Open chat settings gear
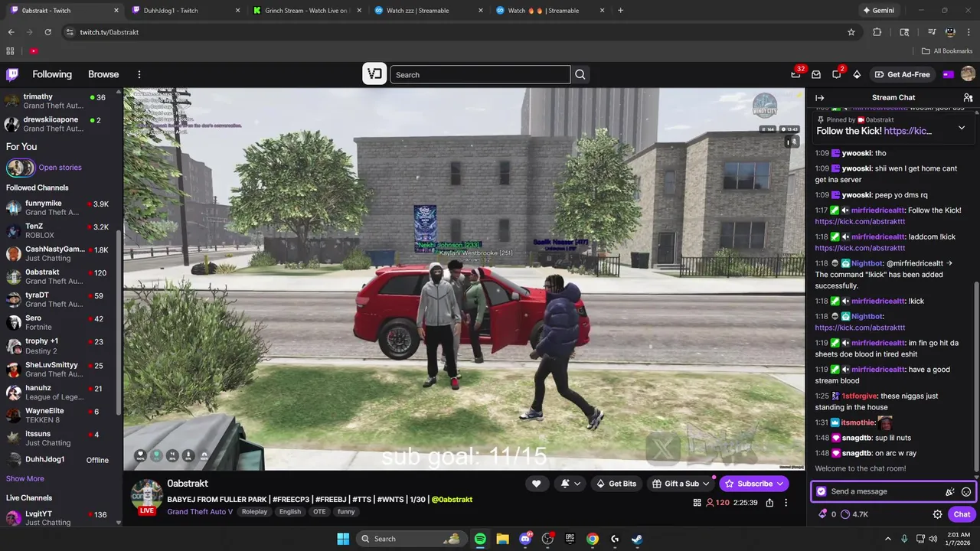The width and height of the screenshot is (980, 551). pyautogui.click(x=937, y=514)
